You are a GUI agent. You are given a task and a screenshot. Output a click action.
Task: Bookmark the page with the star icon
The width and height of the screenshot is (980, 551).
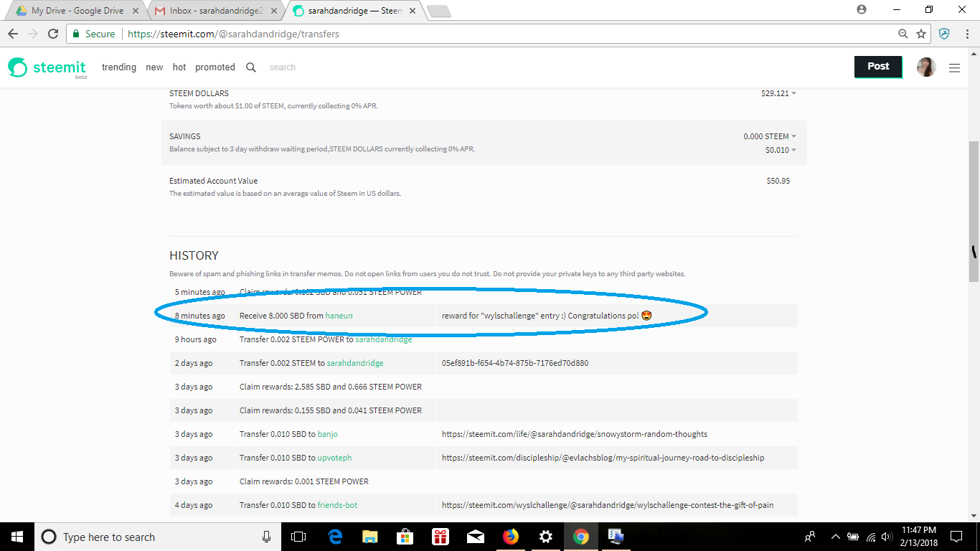coord(920,33)
